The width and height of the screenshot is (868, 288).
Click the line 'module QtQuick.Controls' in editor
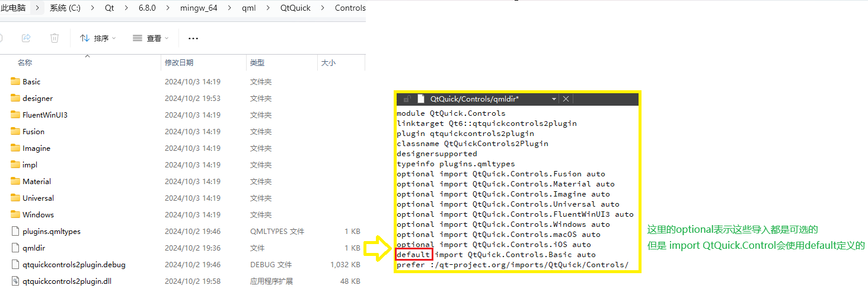(451, 113)
